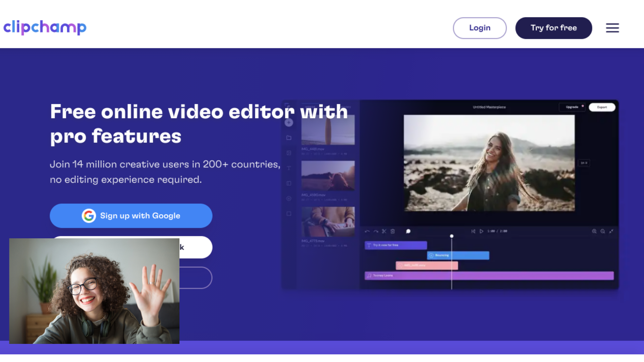Click the scissors split icon in editor
The image size is (644, 362).
tap(384, 231)
